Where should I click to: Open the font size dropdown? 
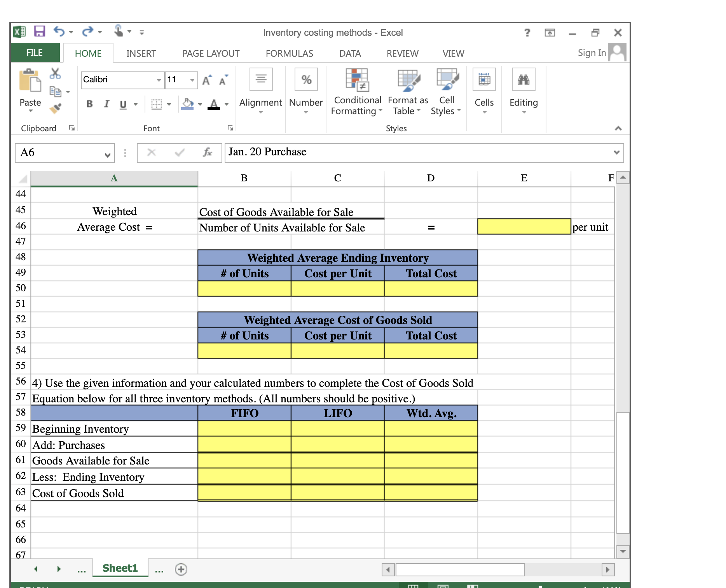pos(191,80)
